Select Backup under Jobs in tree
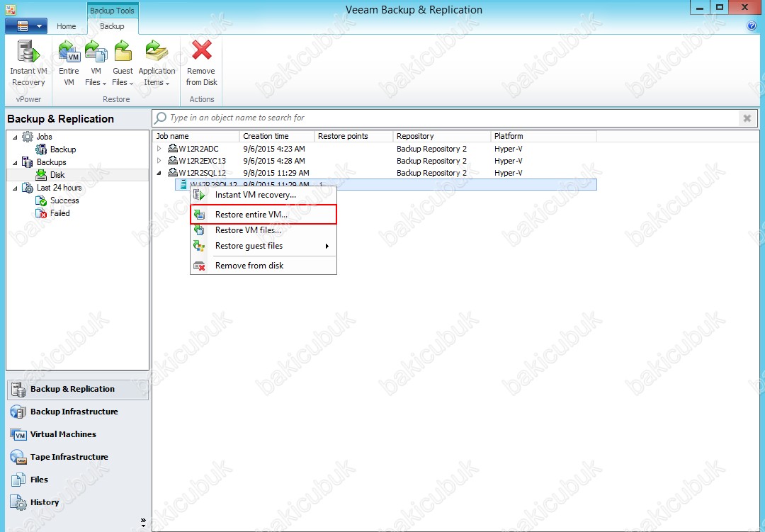 pos(63,149)
